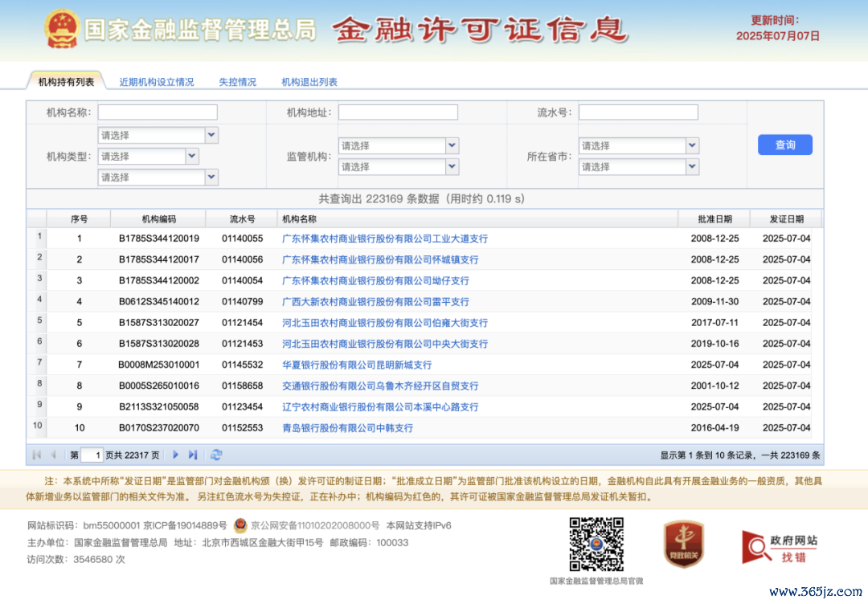Viewport: 868px width, 604px height.
Task: Expand second 监管机构 dropdown
Action: (399, 166)
